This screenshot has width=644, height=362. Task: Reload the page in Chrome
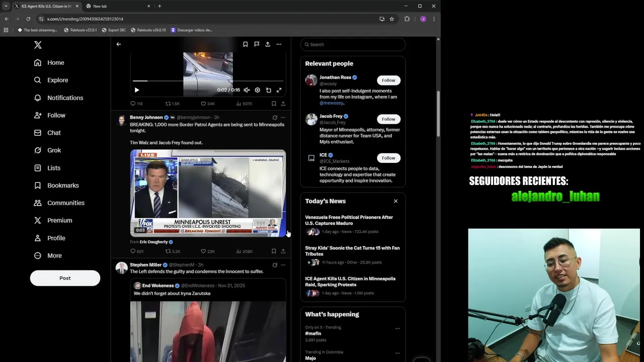(x=28, y=19)
